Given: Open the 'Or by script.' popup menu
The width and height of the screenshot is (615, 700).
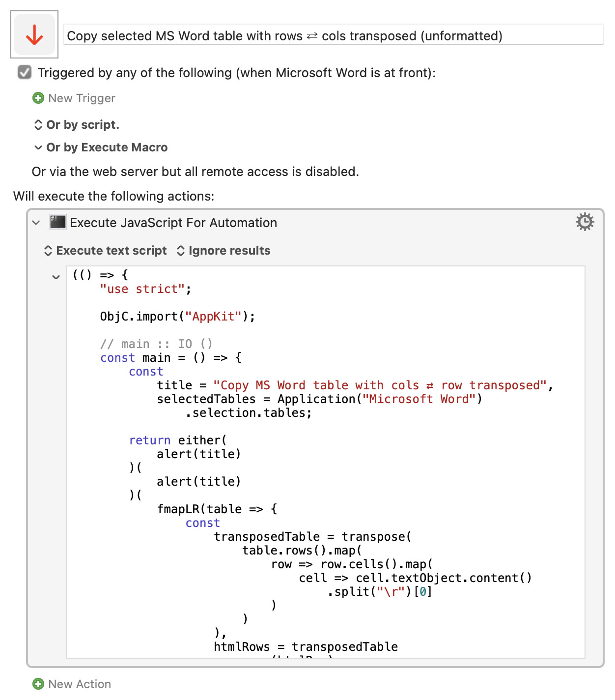Looking at the screenshot, I should coord(77,125).
